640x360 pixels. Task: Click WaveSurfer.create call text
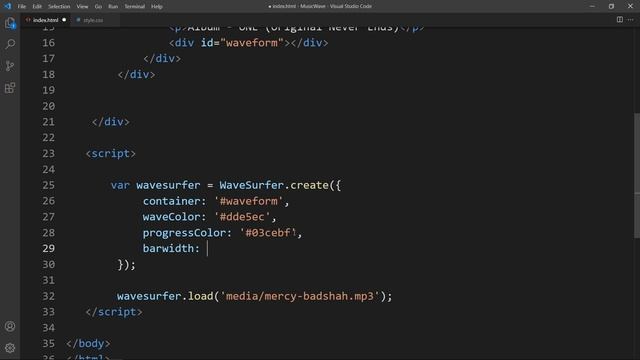click(274, 185)
